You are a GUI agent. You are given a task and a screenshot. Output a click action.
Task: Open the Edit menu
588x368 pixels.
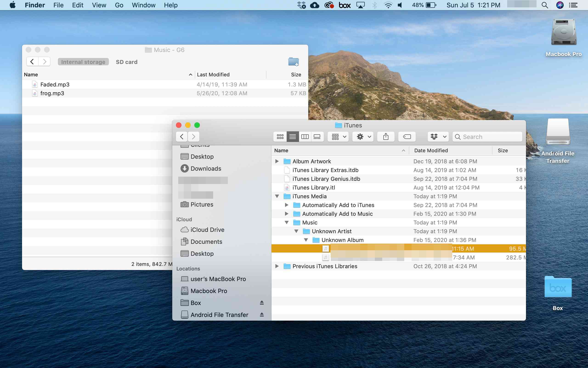pos(78,5)
